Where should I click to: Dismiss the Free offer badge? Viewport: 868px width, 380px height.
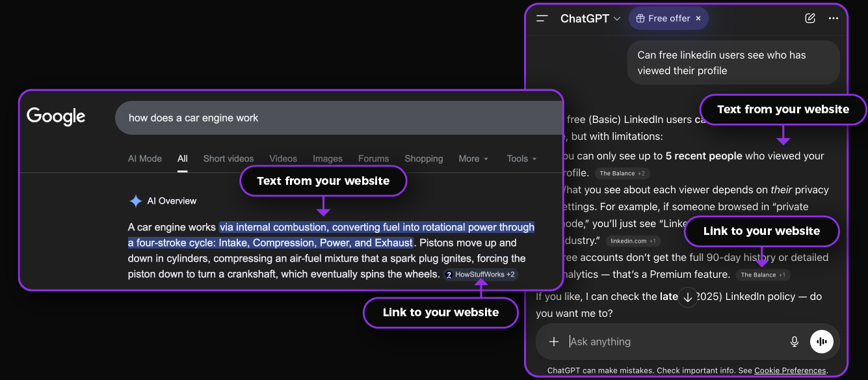pyautogui.click(x=698, y=19)
